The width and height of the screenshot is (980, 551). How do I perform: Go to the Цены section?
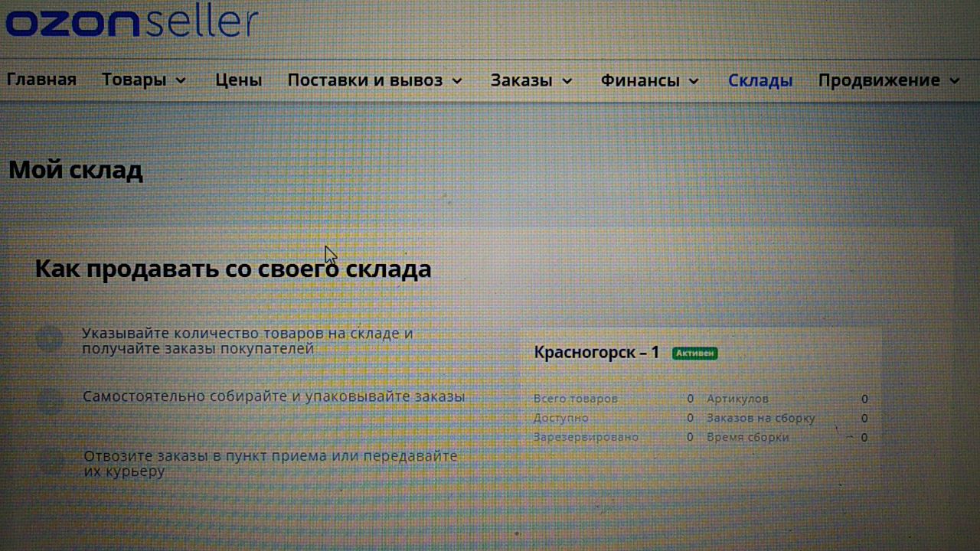[x=238, y=80]
